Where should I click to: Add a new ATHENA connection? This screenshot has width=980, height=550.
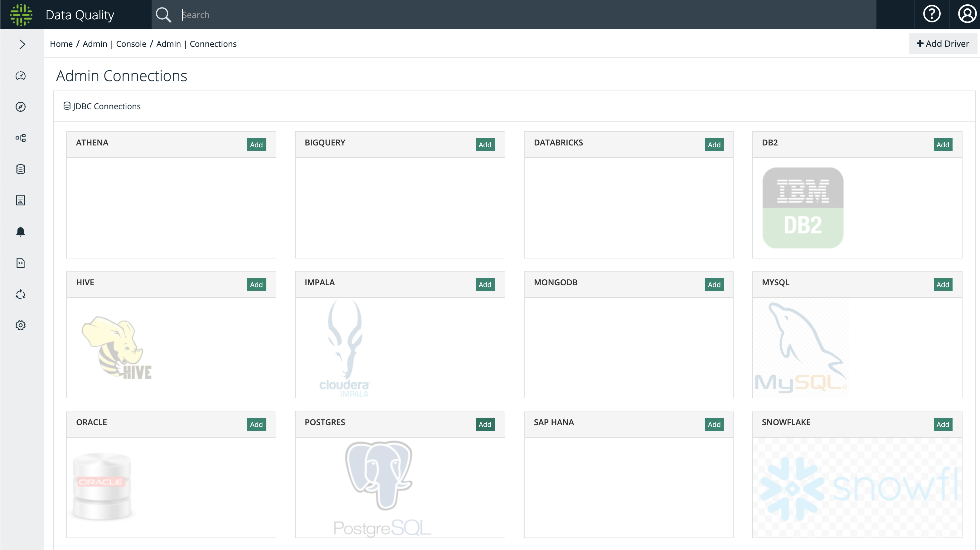pos(256,145)
